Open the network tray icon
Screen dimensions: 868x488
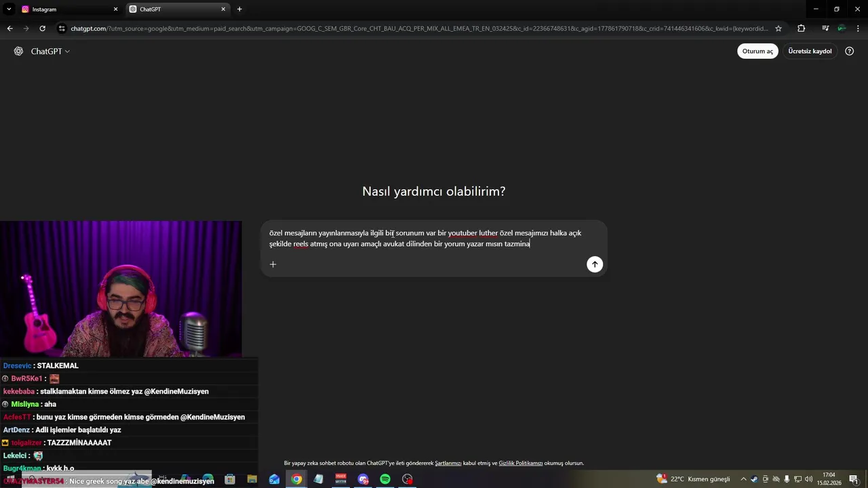[797, 479]
